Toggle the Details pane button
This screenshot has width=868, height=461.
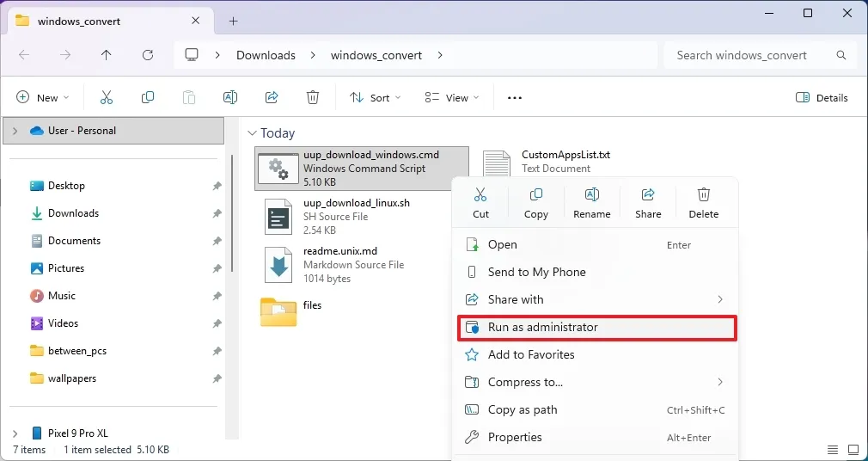tap(822, 98)
